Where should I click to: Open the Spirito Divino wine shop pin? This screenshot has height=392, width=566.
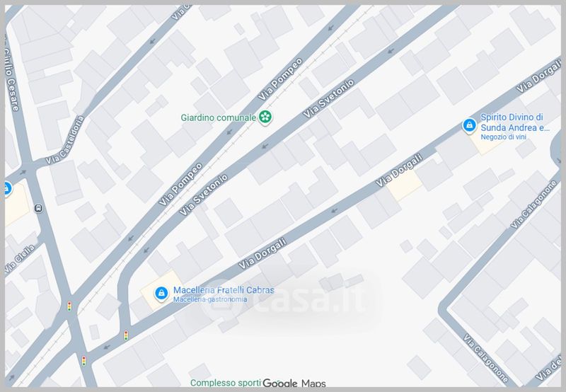coord(469,126)
